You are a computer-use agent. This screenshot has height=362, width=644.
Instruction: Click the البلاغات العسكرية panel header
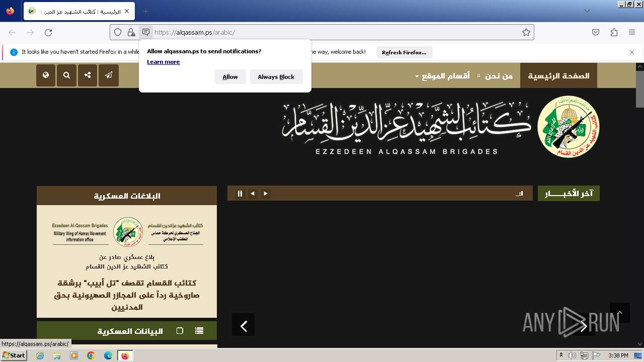click(127, 196)
